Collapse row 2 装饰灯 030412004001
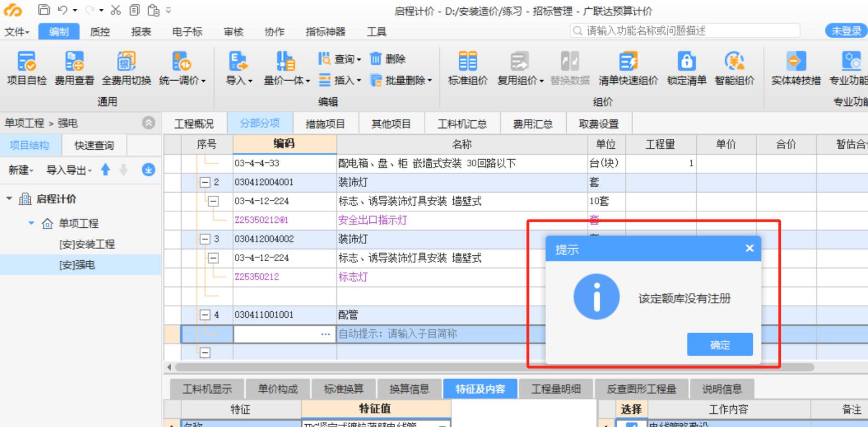This screenshot has height=427, width=868. (x=205, y=182)
